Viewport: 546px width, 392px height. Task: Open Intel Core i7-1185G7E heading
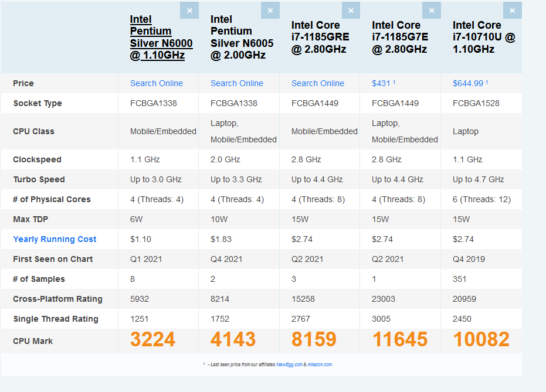(400, 38)
